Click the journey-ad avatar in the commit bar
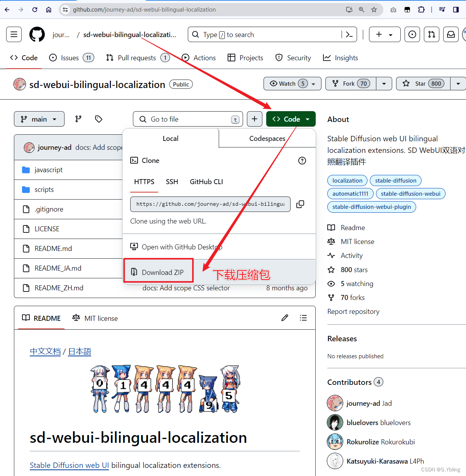This screenshot has height=476, width=466. pyautogui.click(x=29, y=147)
